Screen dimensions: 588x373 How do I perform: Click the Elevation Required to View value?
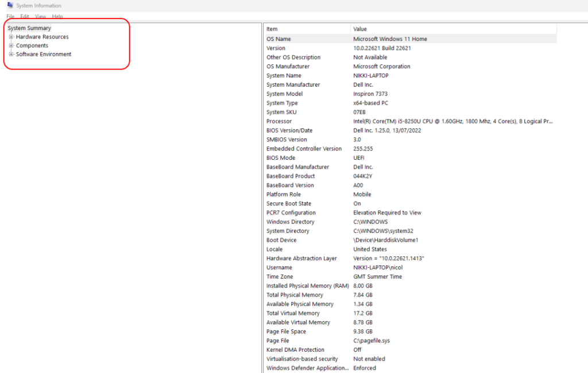pyautogui.click(x=387, y=213)
